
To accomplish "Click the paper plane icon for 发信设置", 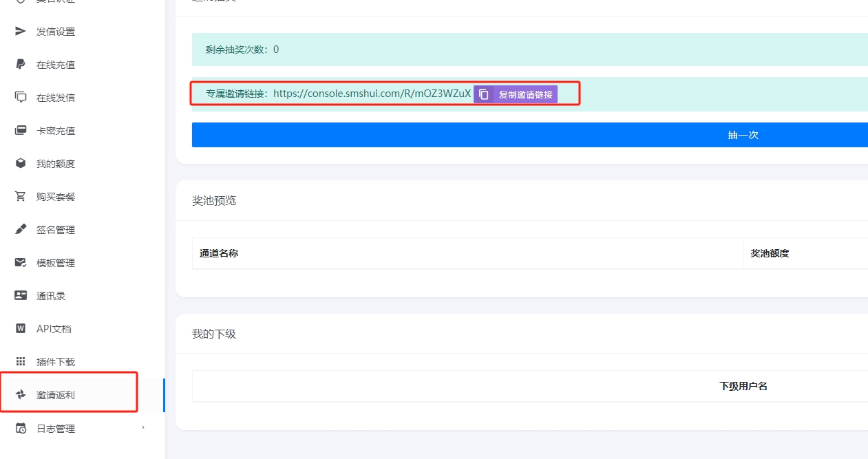I will [x=21, y=31].
